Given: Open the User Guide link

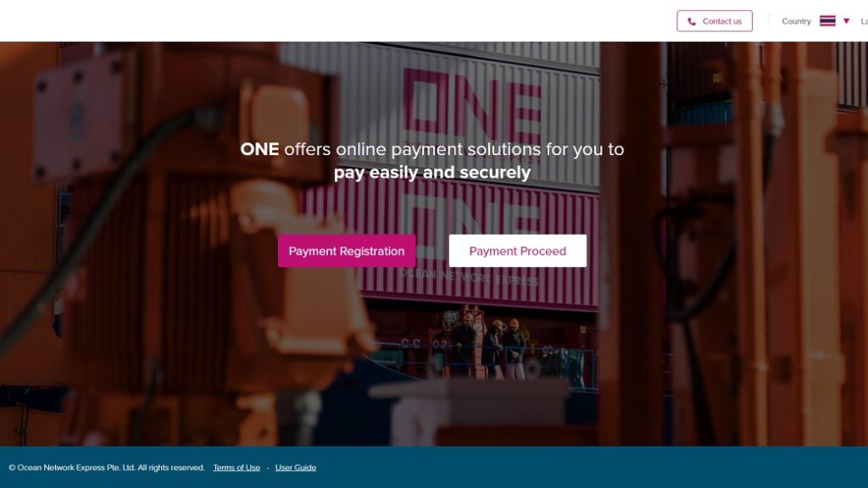Looking at the screenshot, I should (x=296, y=468).
